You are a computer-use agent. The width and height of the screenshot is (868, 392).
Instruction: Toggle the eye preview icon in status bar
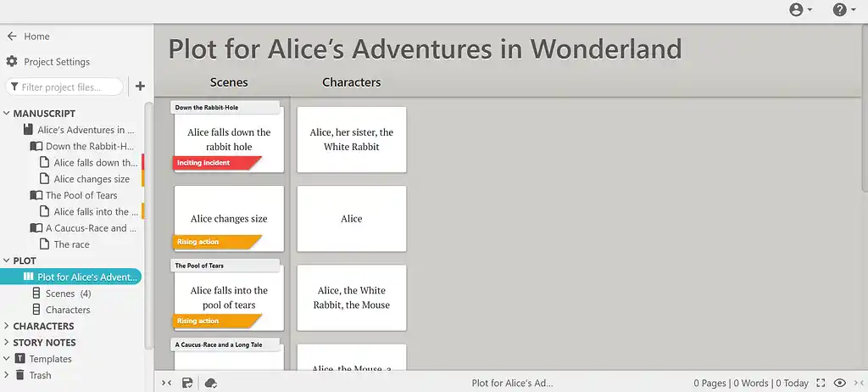click(839, 384)
